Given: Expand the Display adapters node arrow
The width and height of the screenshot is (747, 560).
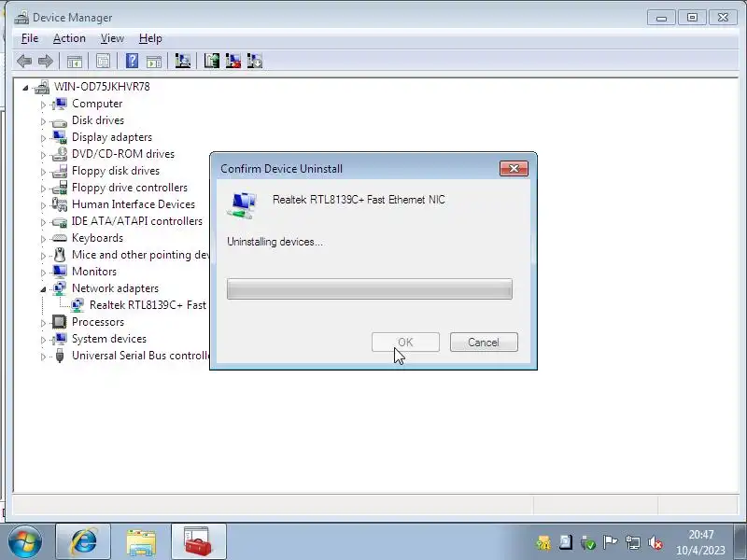Looking at the screenshot, I should point(43,138).
